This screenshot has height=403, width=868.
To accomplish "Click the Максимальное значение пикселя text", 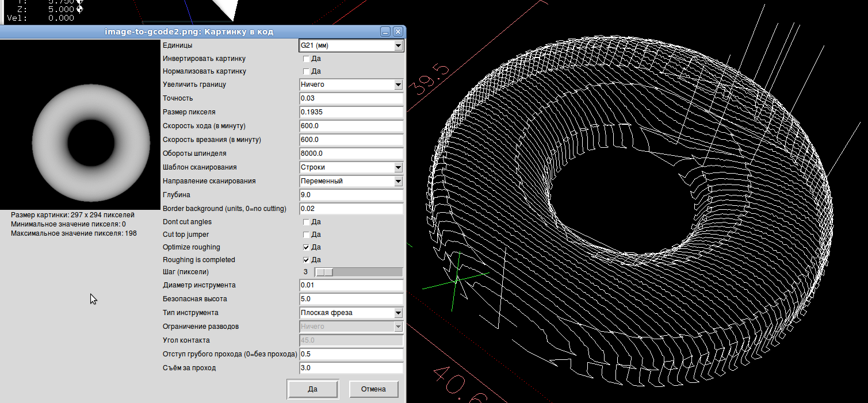I will (x=74, y=233).
